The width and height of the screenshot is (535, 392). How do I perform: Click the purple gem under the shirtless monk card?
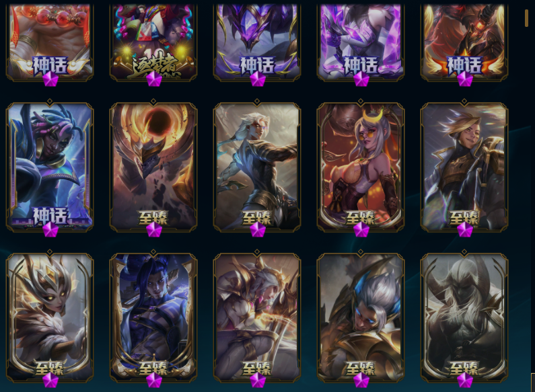(50, 79)
